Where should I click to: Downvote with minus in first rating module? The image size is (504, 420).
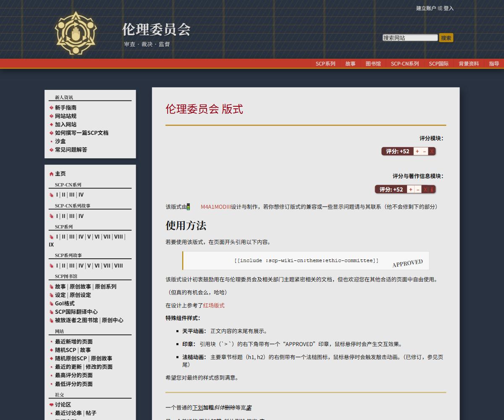pos(425,151)
